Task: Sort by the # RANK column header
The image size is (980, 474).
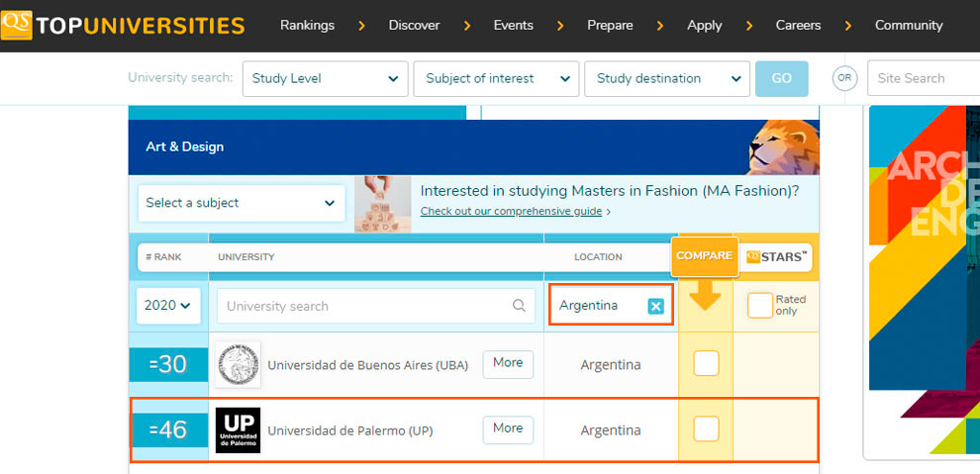Action: [163, 257]
